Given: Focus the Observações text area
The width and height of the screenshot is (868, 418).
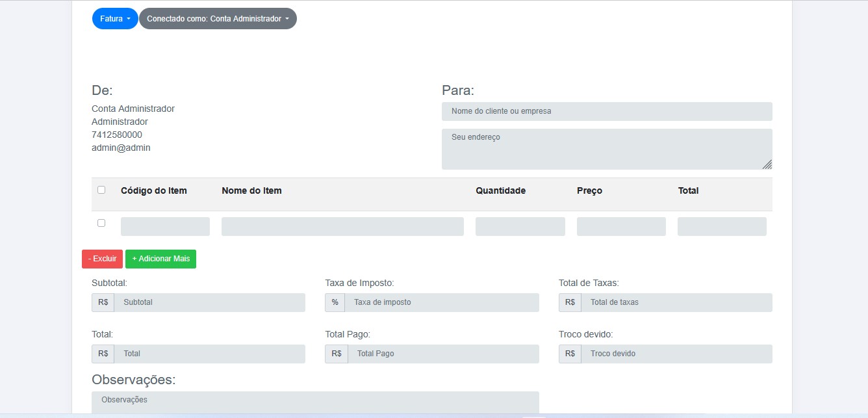Looking at the screenshot, I should pos(315,402).
